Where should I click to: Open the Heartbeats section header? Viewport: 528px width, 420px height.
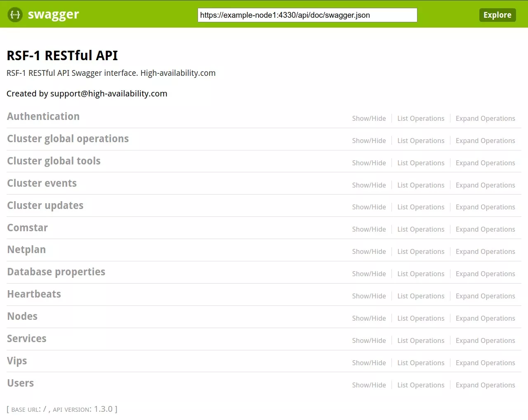(34, 294)
